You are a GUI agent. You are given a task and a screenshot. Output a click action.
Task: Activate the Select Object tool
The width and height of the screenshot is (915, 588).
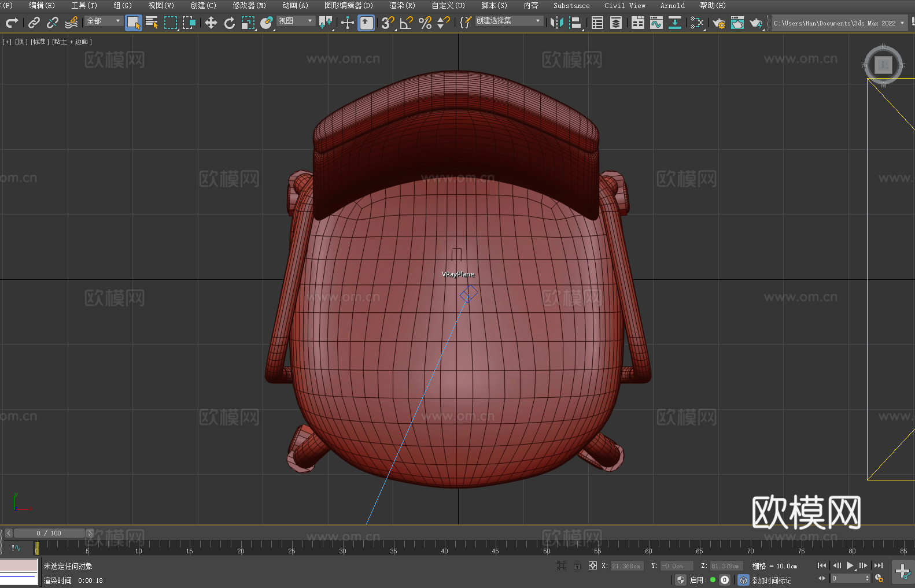coord(134,23)
